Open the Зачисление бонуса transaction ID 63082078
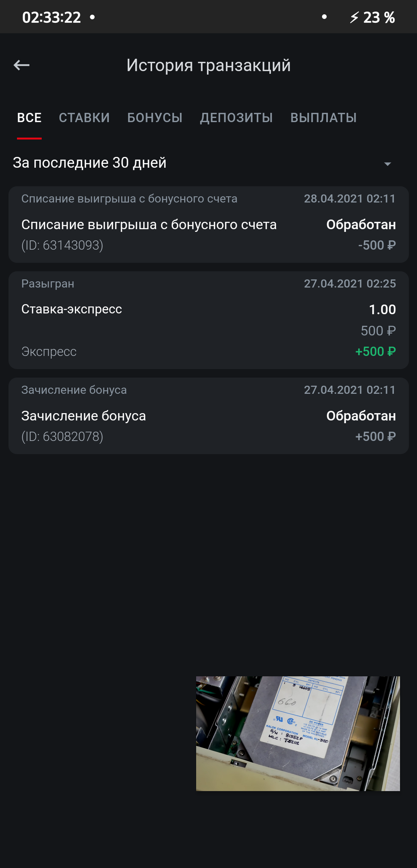This screenshot has width=417, height=868. click(x=208, y=416)
